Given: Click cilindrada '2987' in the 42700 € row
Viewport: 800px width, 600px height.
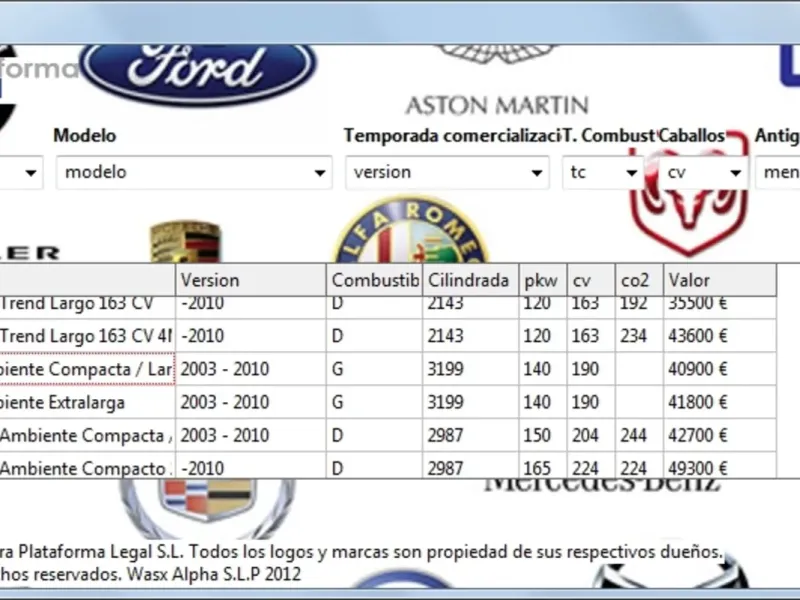Looking at the screenshot, I should pos(470,436).
